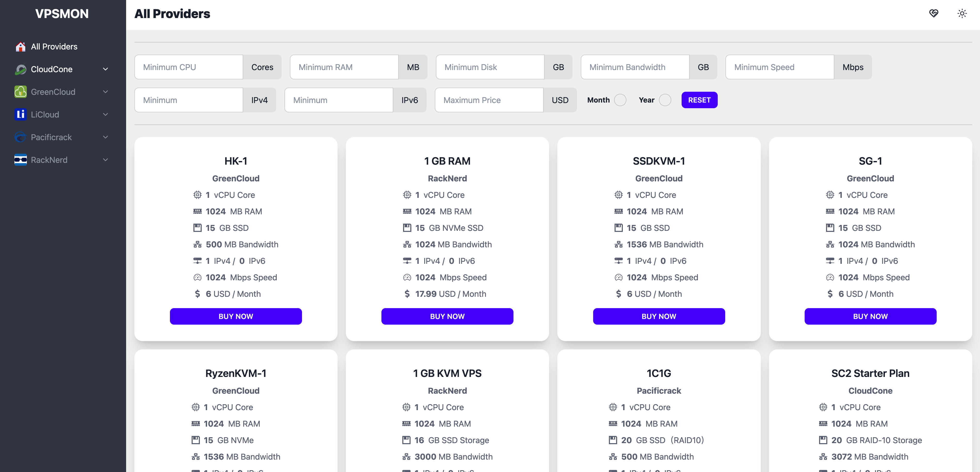Image resolution: width=980 pixels, height=472 pixels.
Task: Click the GreenCloud logo icon
Action: click(21, 91)
